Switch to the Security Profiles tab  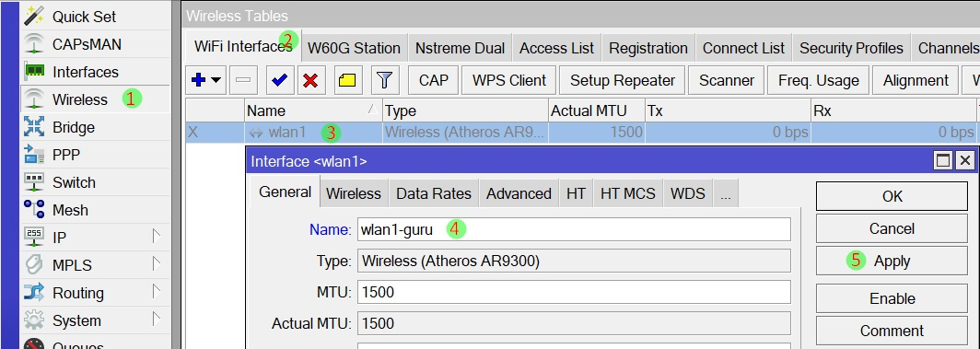coord(851,48)
